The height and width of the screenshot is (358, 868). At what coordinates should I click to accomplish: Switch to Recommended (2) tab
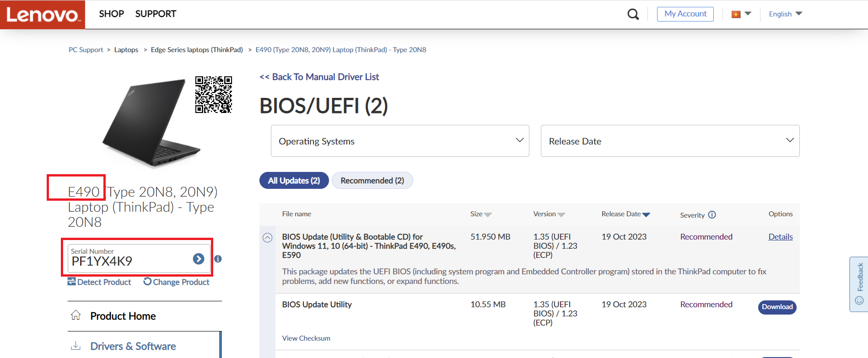click(x=372, y=181)
